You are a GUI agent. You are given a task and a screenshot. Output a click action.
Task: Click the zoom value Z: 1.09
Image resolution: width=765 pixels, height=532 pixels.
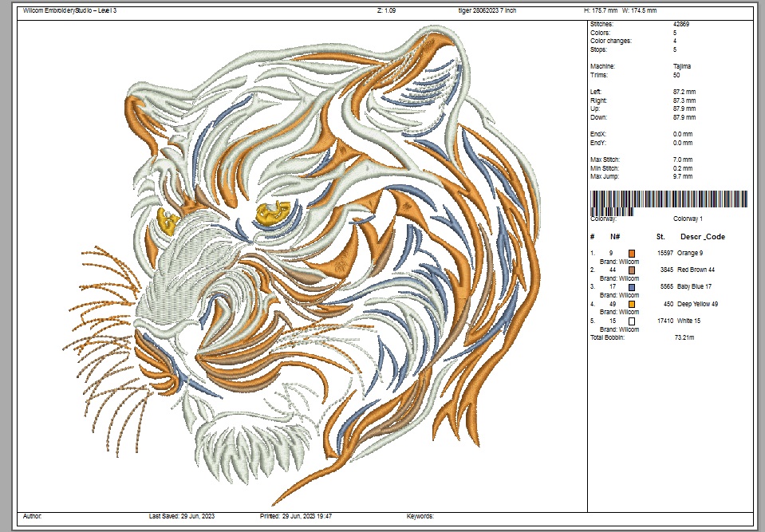(x=385, y=10)
